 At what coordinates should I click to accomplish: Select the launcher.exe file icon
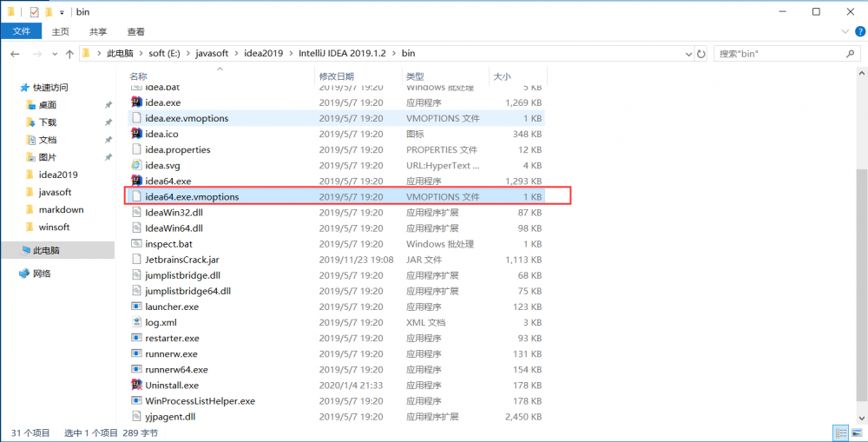tap(136, 307)
